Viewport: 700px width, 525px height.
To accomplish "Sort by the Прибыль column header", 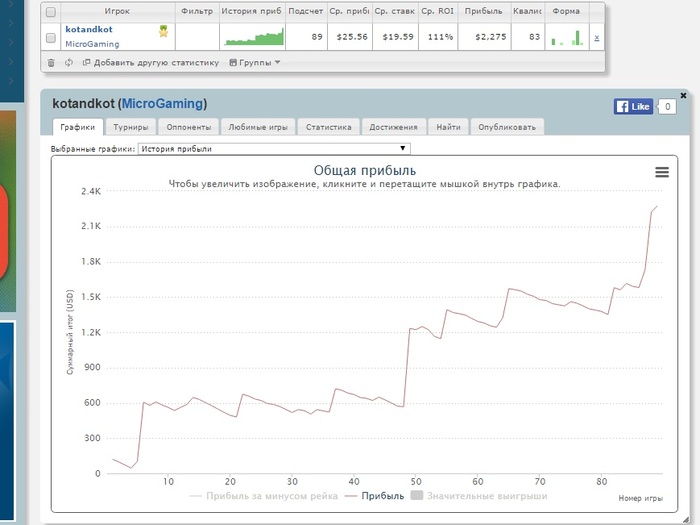I will point(484,11).
